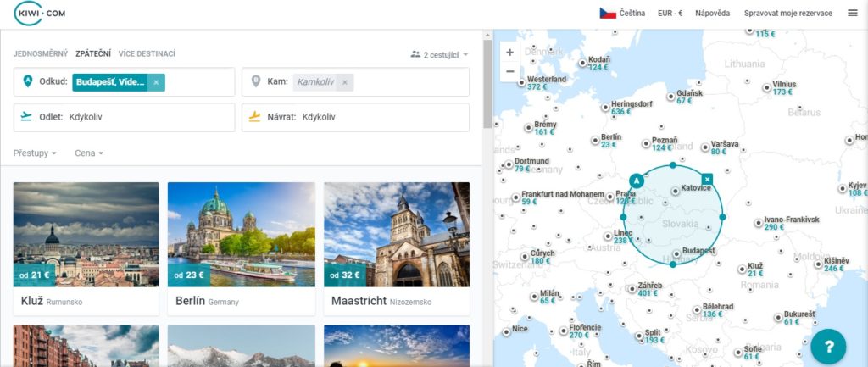
Task: Select Budapešť airport marker on map
Action: (x=676, y=253)
